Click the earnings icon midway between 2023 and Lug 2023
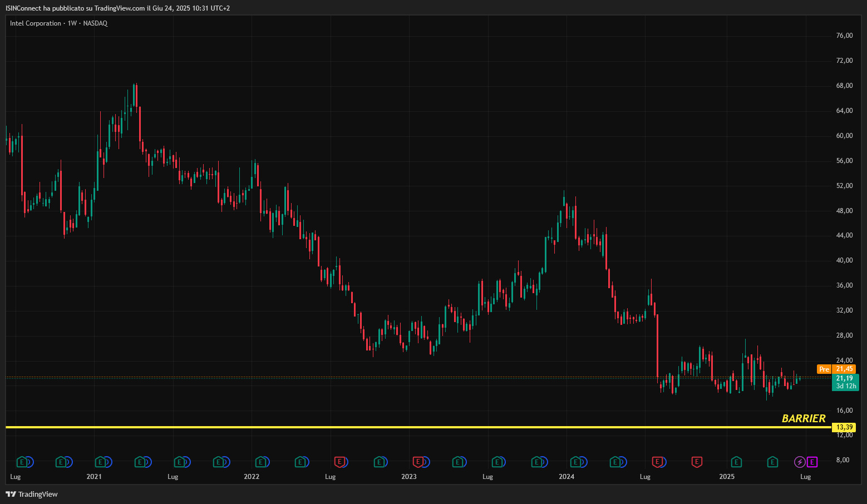The image size is (867, 504). pyautogui.click(x=457, y=462)
